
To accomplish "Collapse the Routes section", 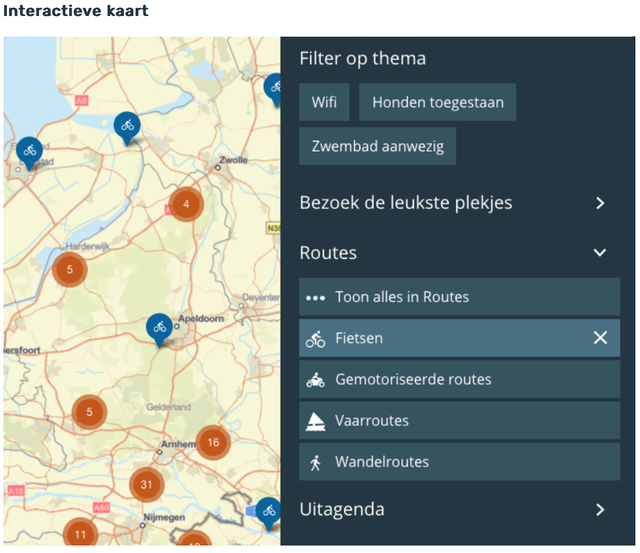I will coord(600,253).
